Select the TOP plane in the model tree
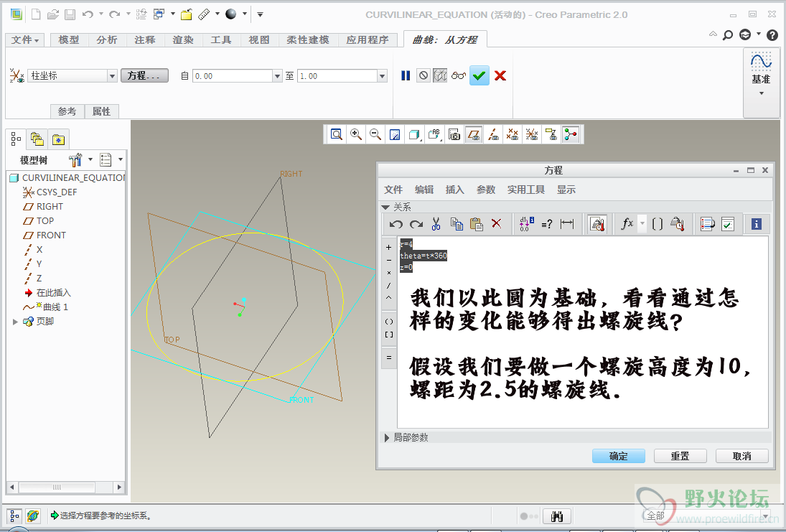786x532 pixels. pyautogui.click(x=45, y=220)
